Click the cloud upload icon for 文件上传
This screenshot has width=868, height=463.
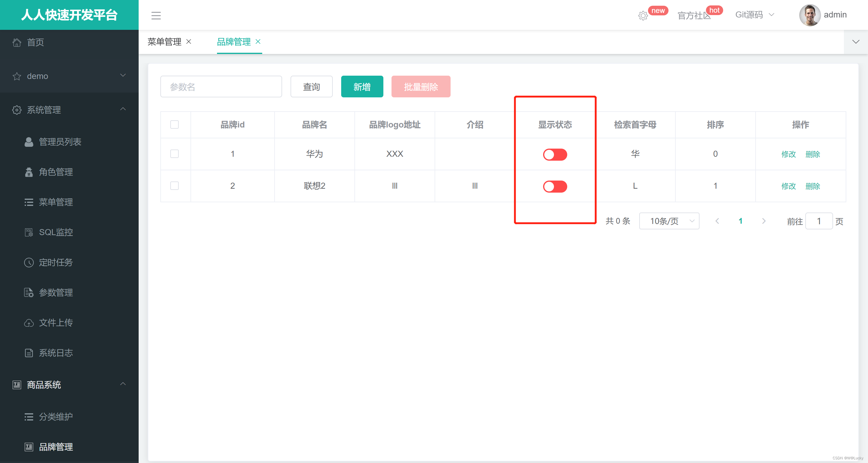[x=29, y=323]
